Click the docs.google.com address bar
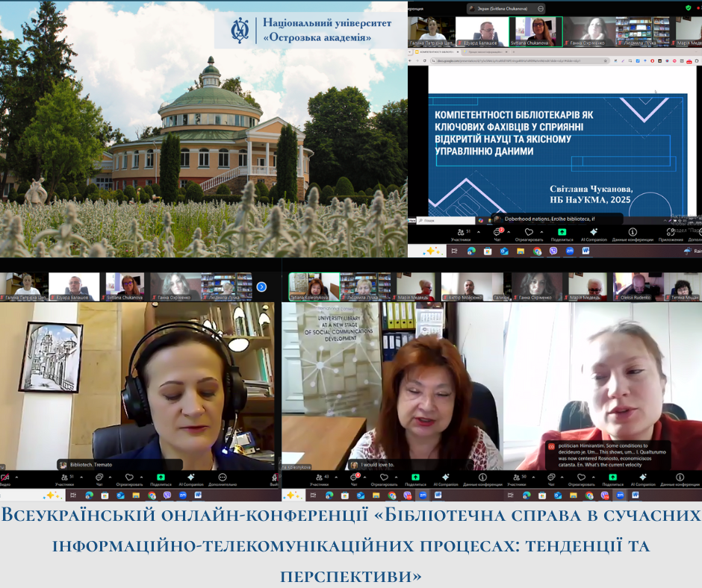Screen dimensions: 702x588 pos(519,60)
